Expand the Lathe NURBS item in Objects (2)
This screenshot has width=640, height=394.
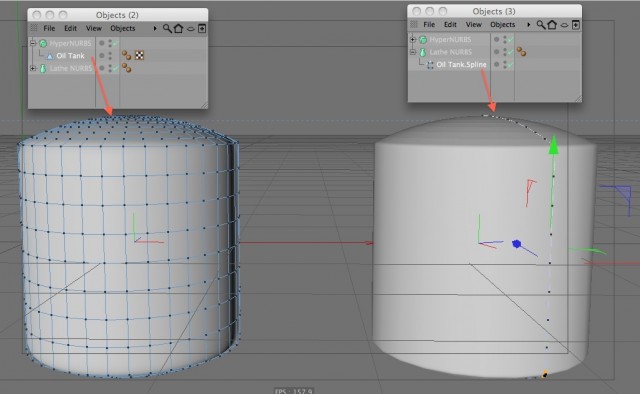point(33,69)
